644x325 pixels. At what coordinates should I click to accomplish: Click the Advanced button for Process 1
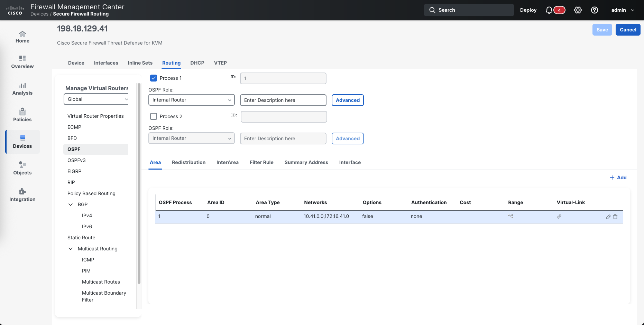pos(348,100)
